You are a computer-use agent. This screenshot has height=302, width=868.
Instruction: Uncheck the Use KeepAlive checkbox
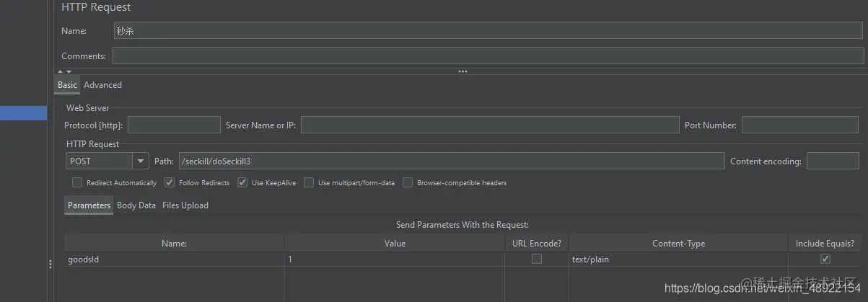pos(242,183)
